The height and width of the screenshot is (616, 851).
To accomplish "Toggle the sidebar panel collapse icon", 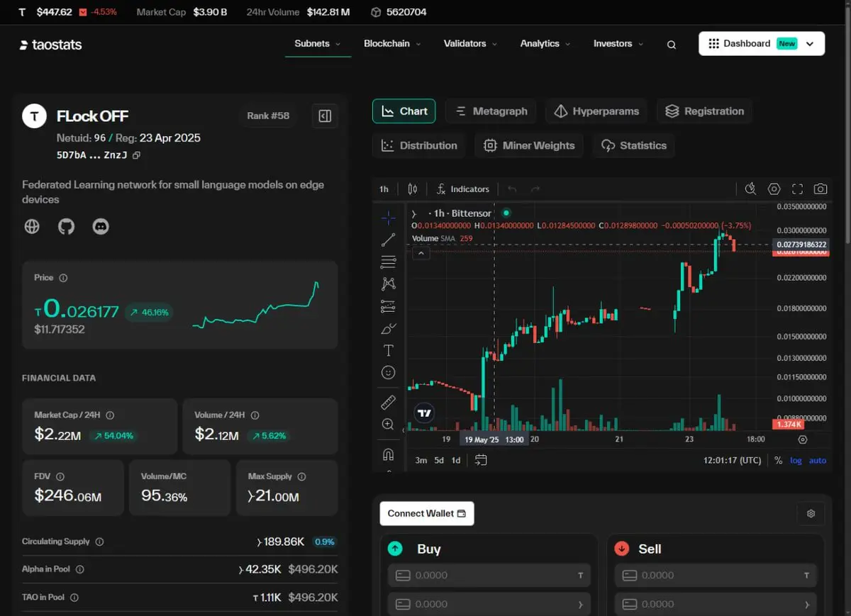I will click(325, 116).
